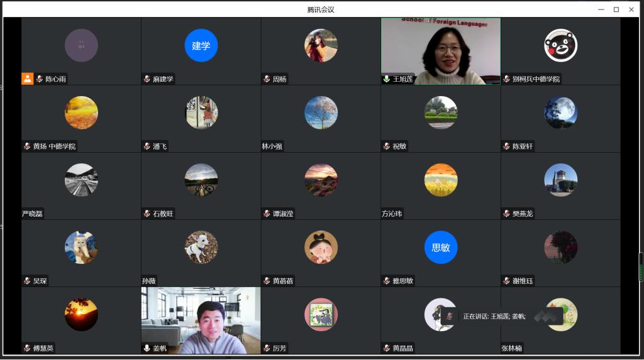Click 姜帆's unmuted microphone icon

point(147,348)
